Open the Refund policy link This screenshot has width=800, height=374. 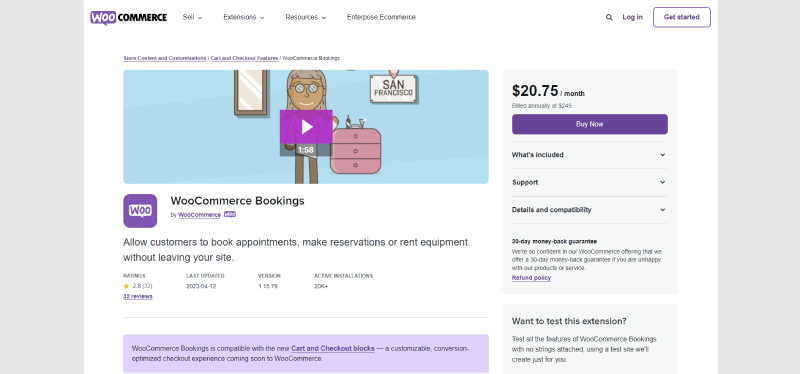(x=531, y=278)
